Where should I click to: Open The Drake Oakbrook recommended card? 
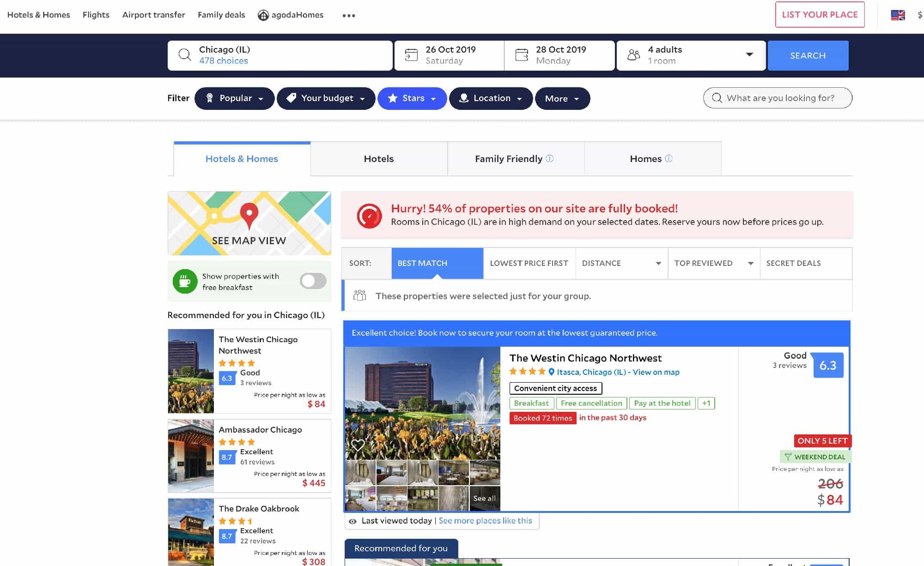[249, 532]
